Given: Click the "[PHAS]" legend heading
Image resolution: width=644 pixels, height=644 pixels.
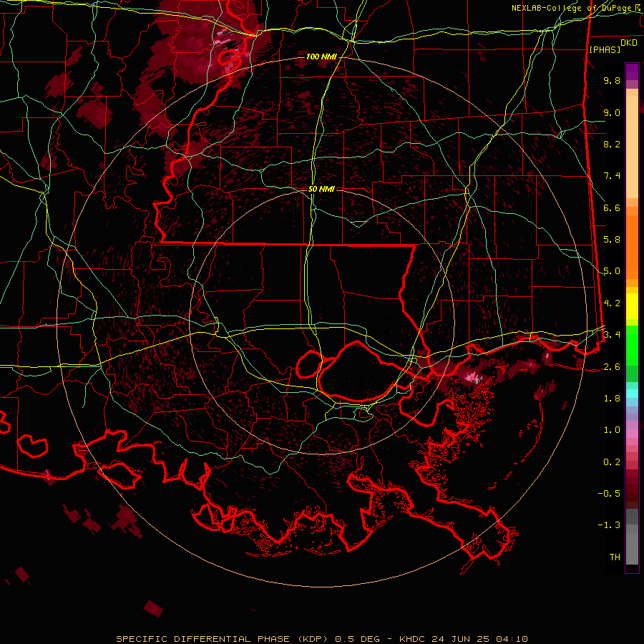Looking at the screenshot, I should click(x=605, y=49).
